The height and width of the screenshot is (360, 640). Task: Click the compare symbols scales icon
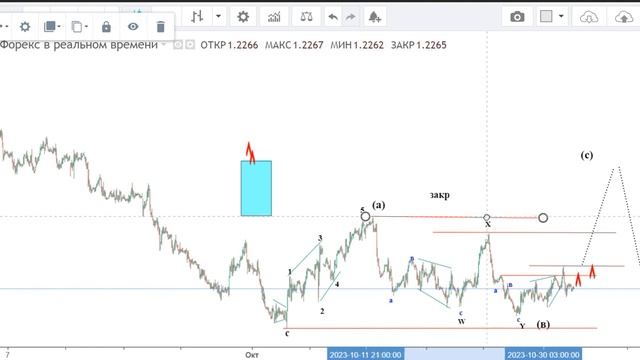pyautogui.click(x=306, y=17)
